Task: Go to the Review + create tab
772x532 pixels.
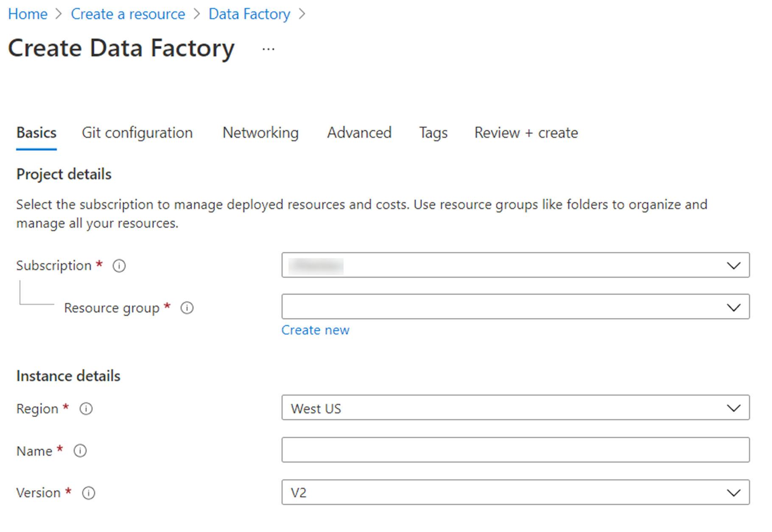Action: [x=526, y=133]
